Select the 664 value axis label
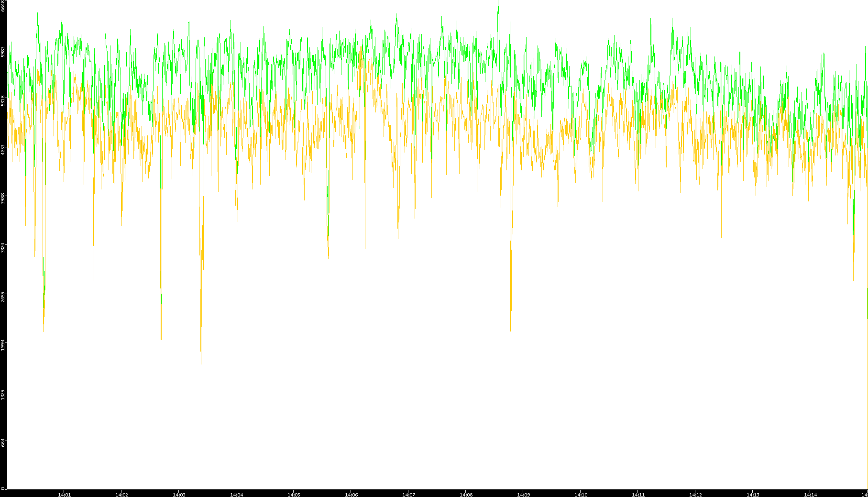 3,443
